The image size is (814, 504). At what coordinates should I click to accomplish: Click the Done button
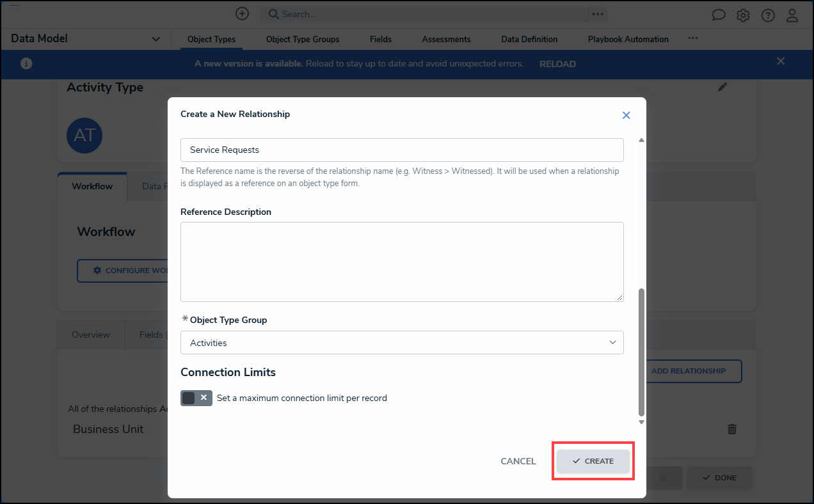719,478
